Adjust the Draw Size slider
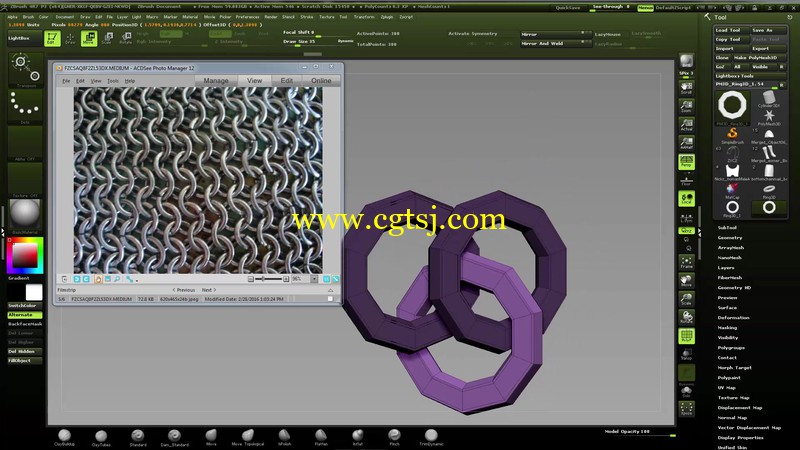 (x=318, y=43)
